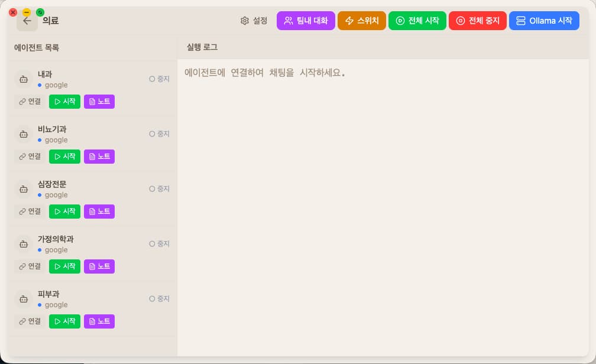Open the 노트 for 피부과

pyautogui.click(x=99, y=321)
